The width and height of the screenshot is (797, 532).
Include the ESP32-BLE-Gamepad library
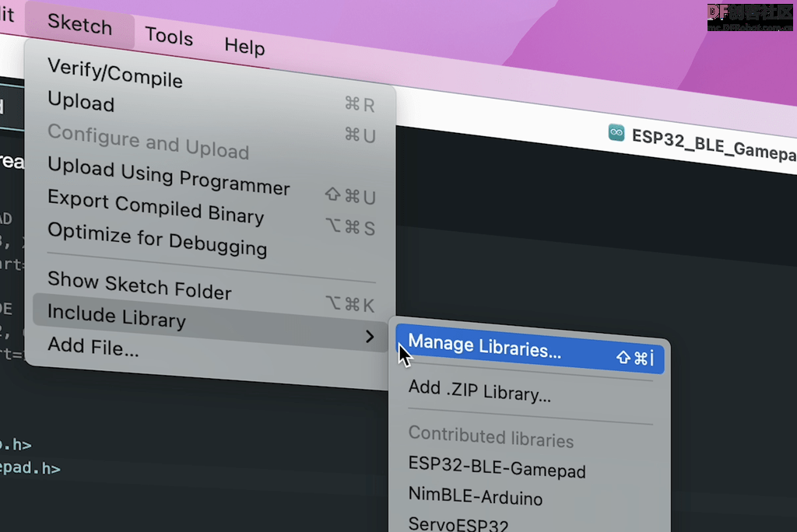click(x=497, y=467)
